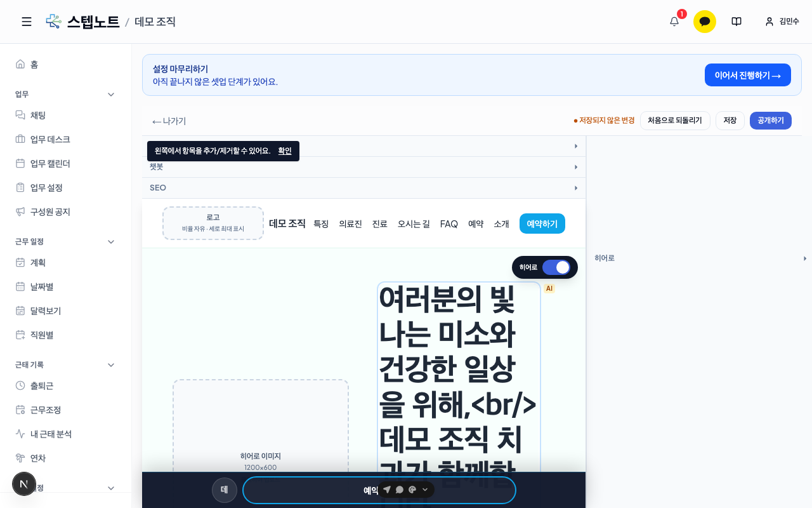Toggle the bottom sidebar section chevron

(111, 488)
